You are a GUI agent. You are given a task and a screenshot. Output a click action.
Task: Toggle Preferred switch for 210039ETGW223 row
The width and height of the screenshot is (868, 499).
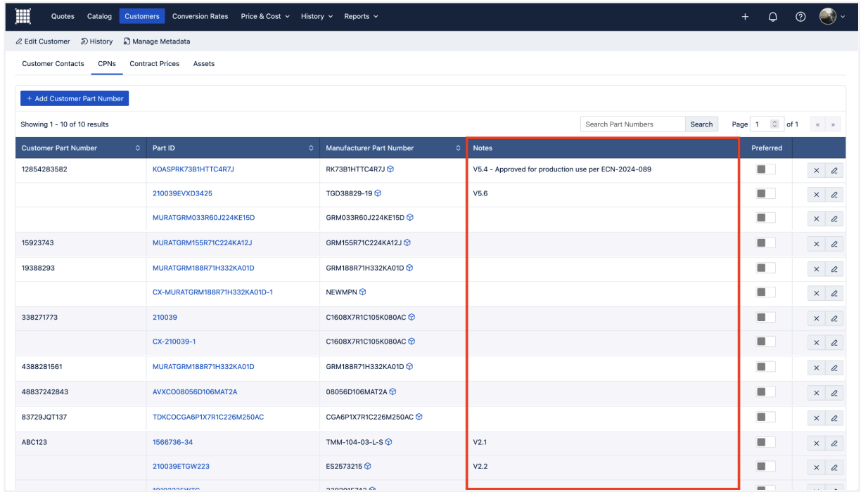tap(765, 466)
